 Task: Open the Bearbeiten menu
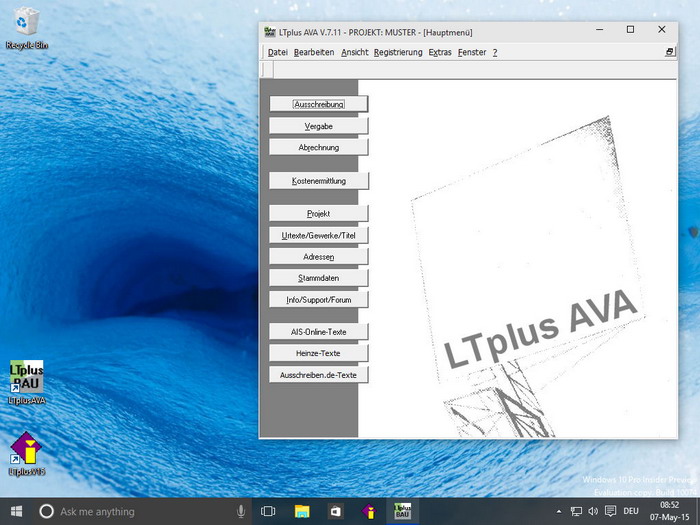click(314, 53)
